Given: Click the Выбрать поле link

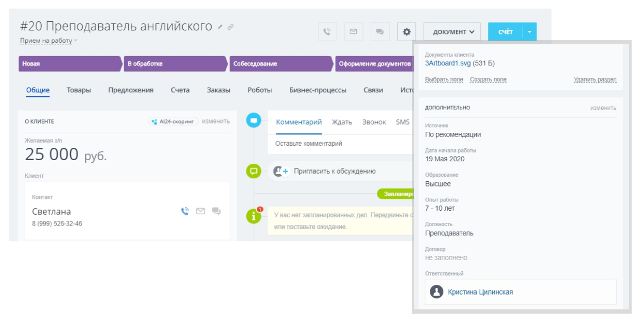Looking at the screenshot, I should (444, 80).
